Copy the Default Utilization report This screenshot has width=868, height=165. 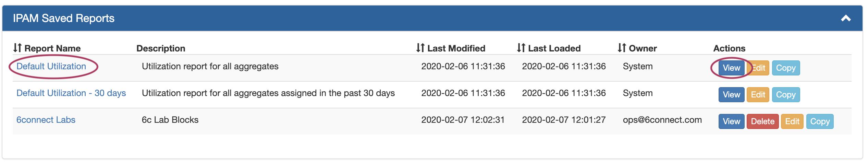[786, 68]
